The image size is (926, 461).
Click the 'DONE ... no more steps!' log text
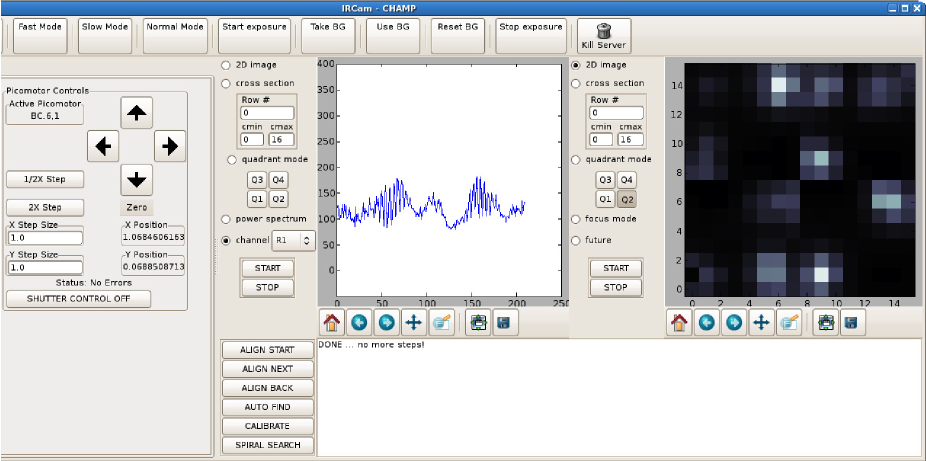371,344
